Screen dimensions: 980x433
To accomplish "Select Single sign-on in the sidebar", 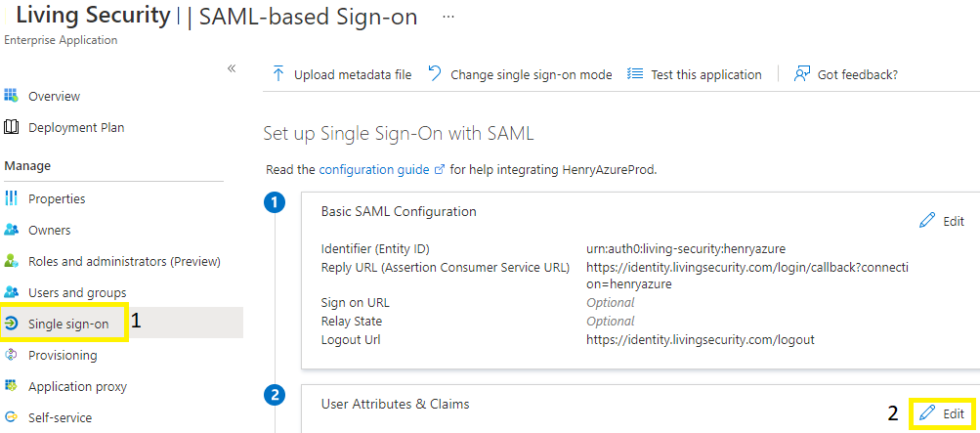I will (x=68, y=324).
